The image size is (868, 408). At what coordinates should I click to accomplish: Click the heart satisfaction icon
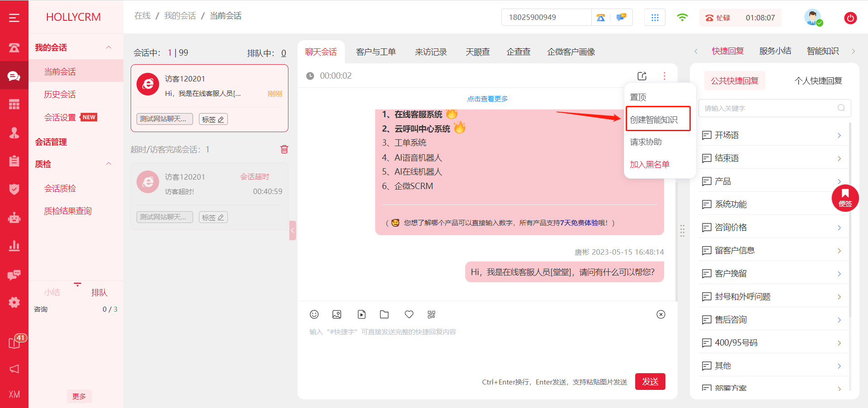409,314
